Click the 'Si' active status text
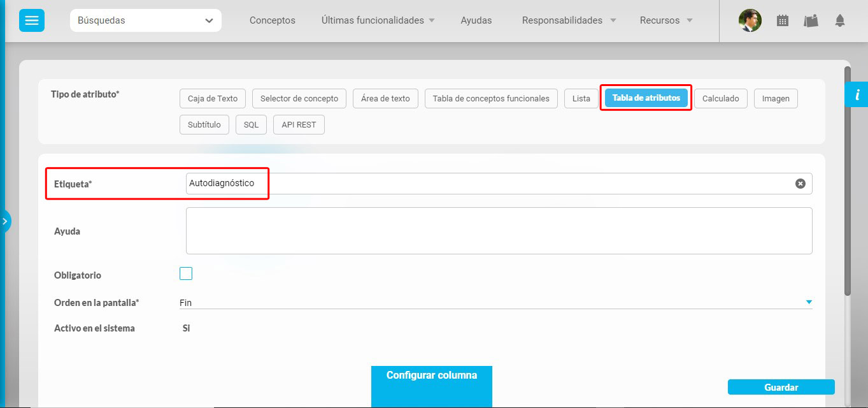 pyautogui.click(x=186, y=329)
